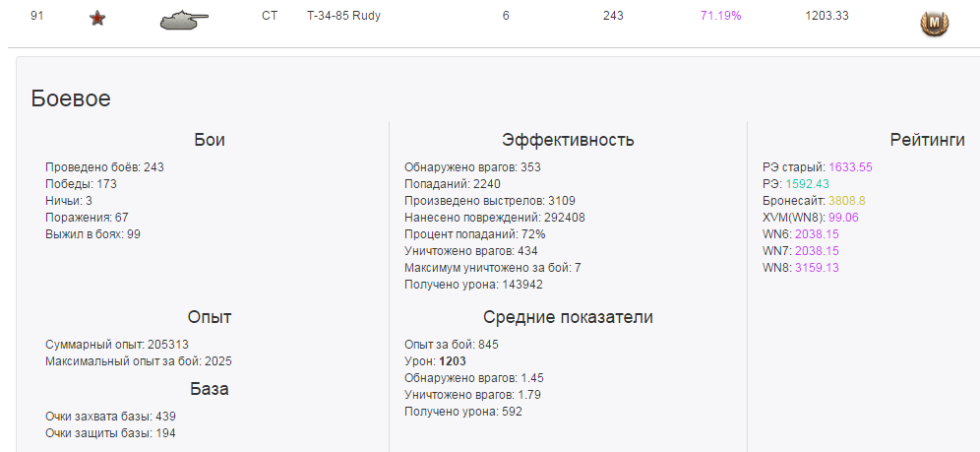
Task: Click the Бои subsection heading
Action: [x=210, y=140]
